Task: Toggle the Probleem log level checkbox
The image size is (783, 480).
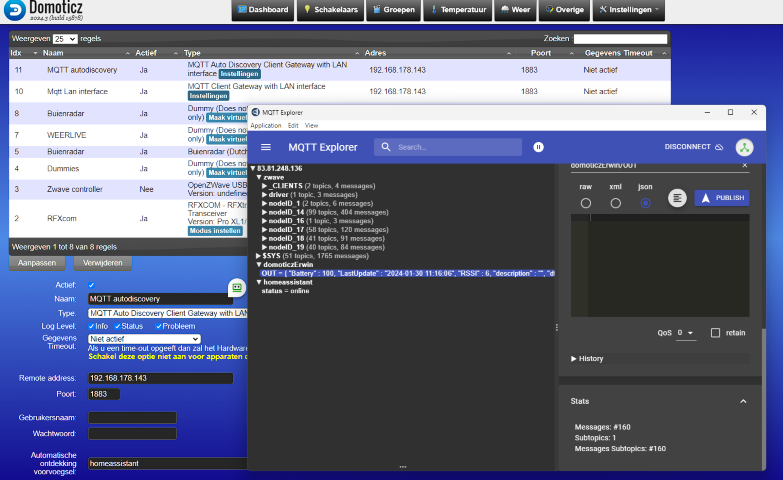Action: point(159,326)
